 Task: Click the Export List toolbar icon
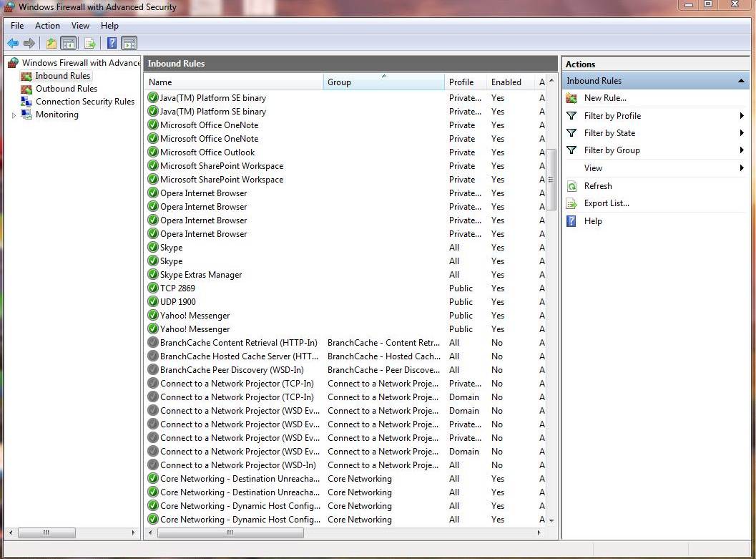(89, 44)
